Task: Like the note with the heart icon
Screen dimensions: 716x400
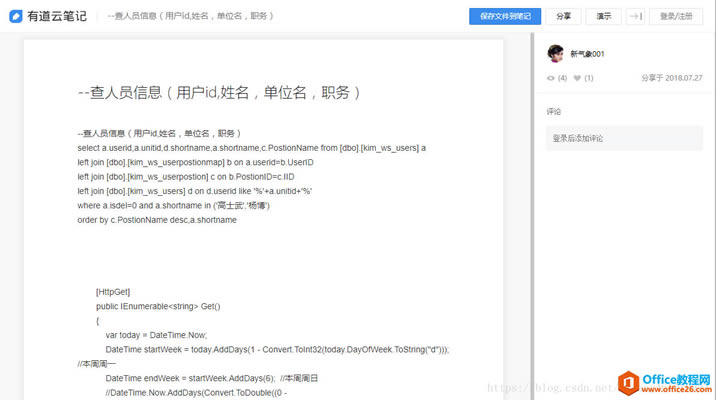Action: tap(577, 78)
